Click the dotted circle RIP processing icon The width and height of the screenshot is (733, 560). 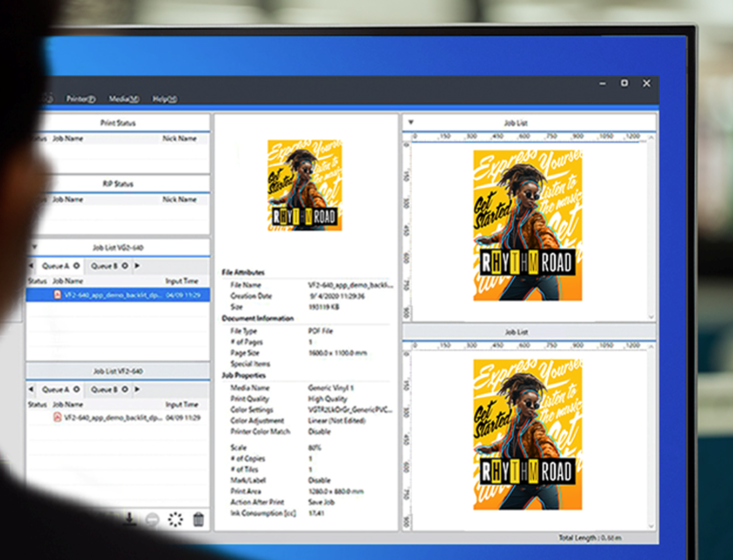coord(175,519)
